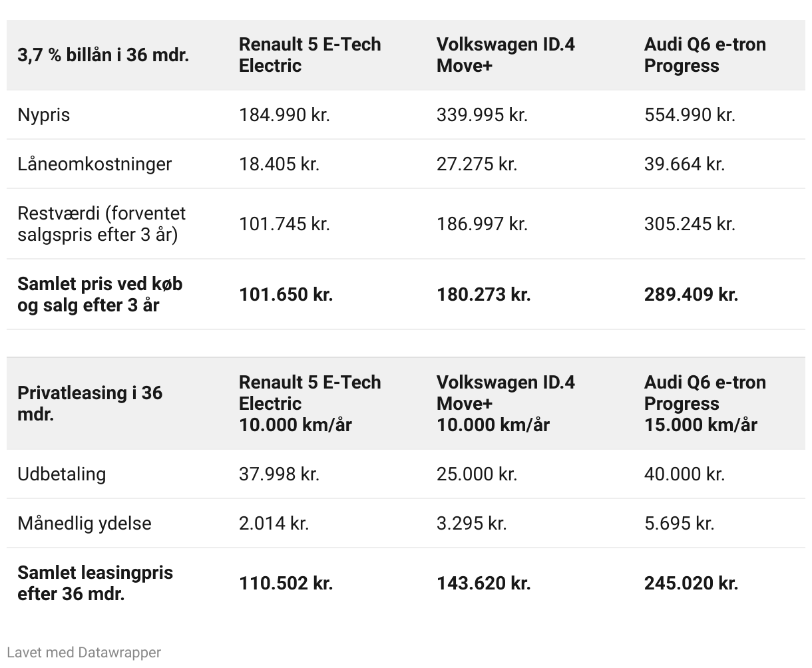The height and width of the screenshot is (668, 812).
Task: Click the Volkswagen monthly payment 3.295 kr.
Action: click(471, 523)
